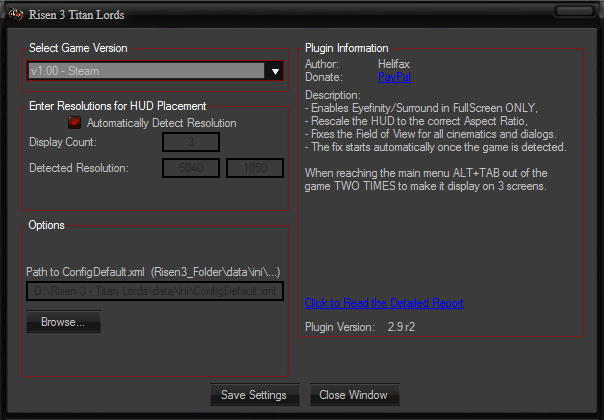Click the Options group title

click(x=47, y=225)
